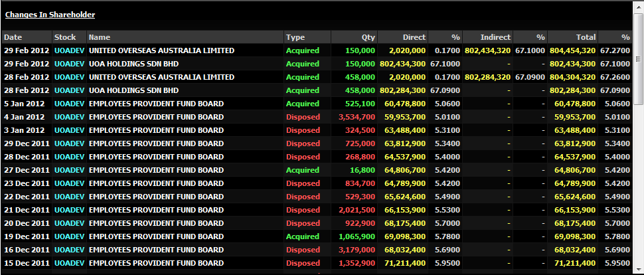Click total value 71,211,400

click(576, 263)
